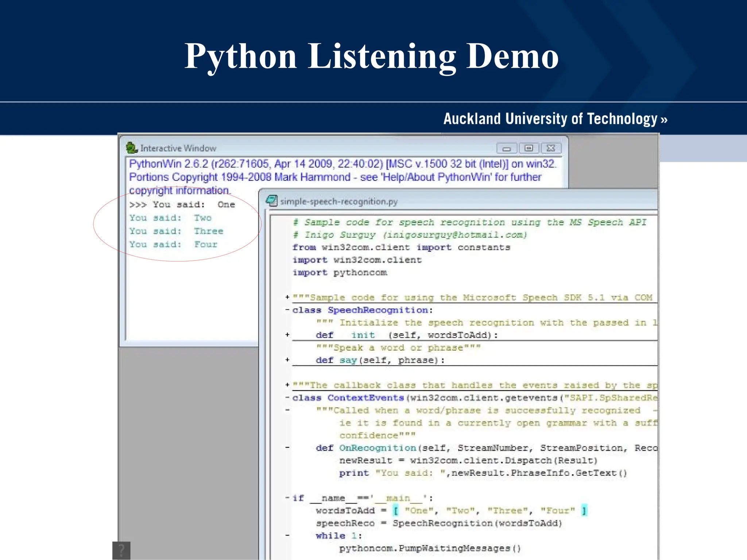Click the 'You said: Three' output line
The width and height of the screenshot is (747, 560).
tap(176, 231)
